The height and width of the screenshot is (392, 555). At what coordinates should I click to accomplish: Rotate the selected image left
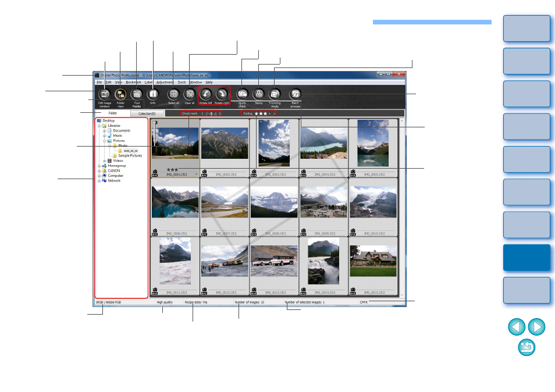(x=205, y=94)
